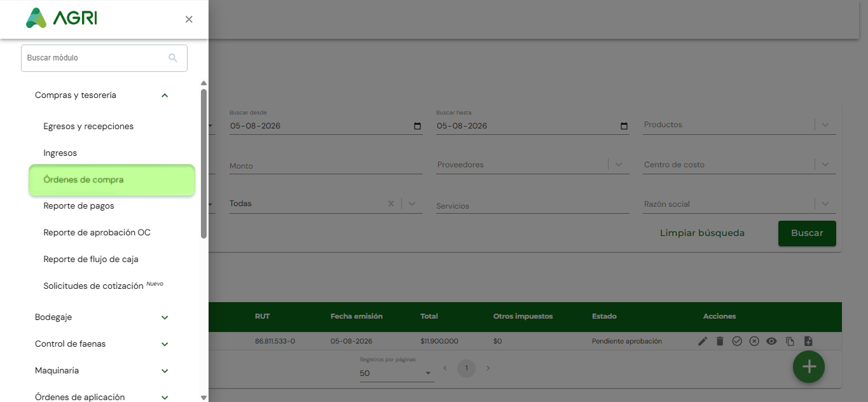Click the sidebar scrollbar down arrow
Image resolution: width=868 pixels, height=402 pixels.
(x=203, y=398)
